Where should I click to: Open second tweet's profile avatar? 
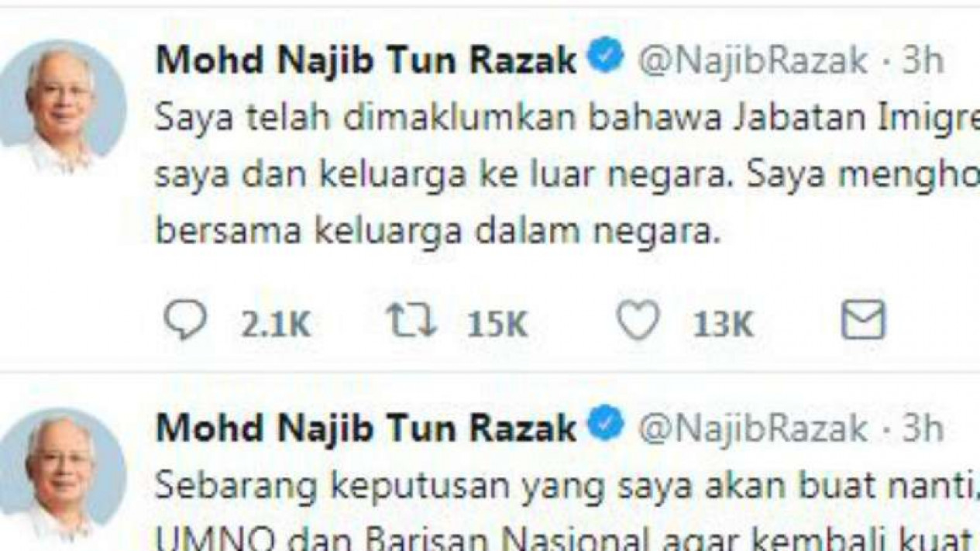pos(62,474)
